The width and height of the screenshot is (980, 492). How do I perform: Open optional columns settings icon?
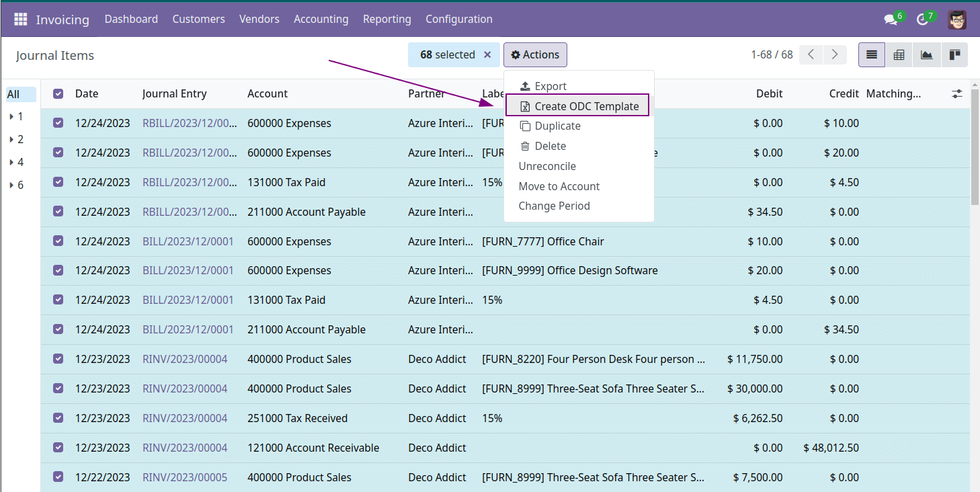click(957, 94)
